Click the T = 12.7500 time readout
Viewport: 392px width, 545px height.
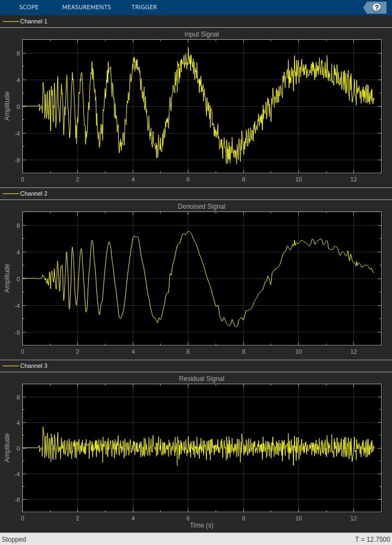coord(372,540)
